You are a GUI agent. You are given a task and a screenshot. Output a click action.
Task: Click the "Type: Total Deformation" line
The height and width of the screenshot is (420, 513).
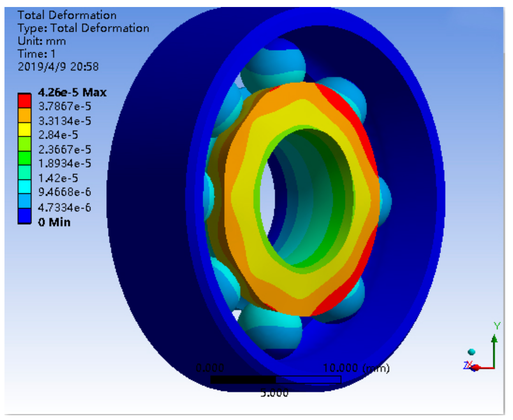[x=83, y=28]
